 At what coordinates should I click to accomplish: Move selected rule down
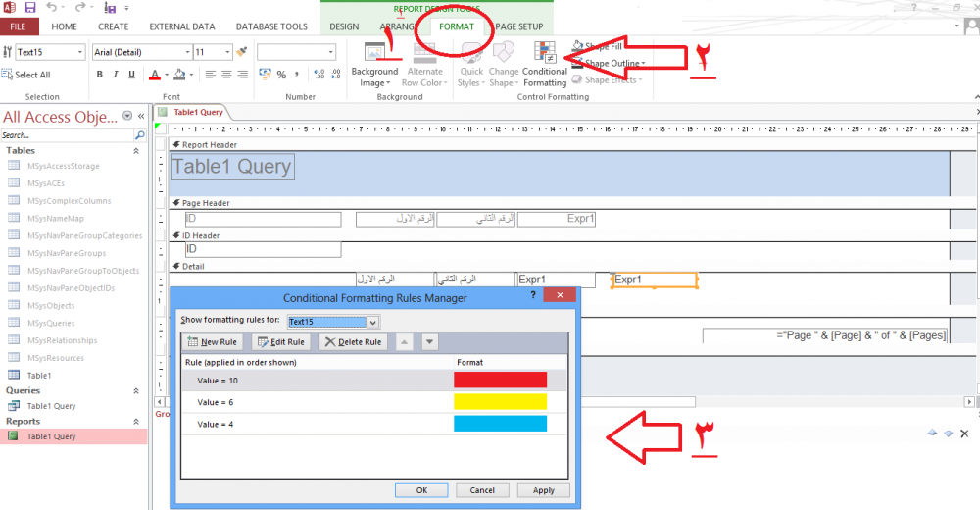(429, 341)
